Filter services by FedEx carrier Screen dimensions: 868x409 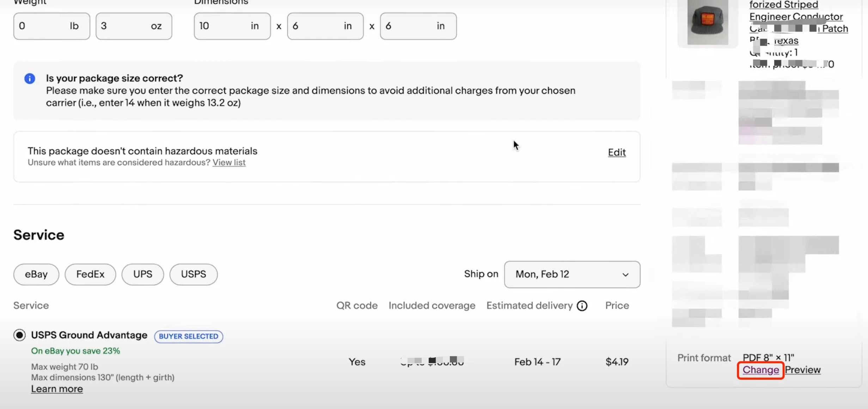[x=90, y=274]
